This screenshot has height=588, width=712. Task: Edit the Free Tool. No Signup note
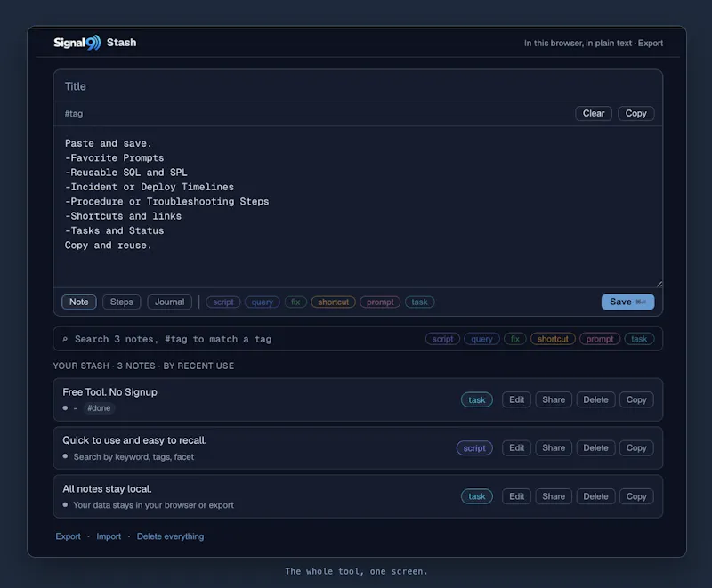[517, 399]
